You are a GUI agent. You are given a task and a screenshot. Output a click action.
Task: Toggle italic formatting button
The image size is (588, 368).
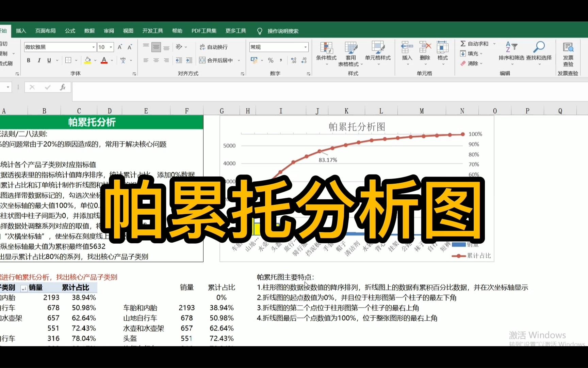pos(39,60)
